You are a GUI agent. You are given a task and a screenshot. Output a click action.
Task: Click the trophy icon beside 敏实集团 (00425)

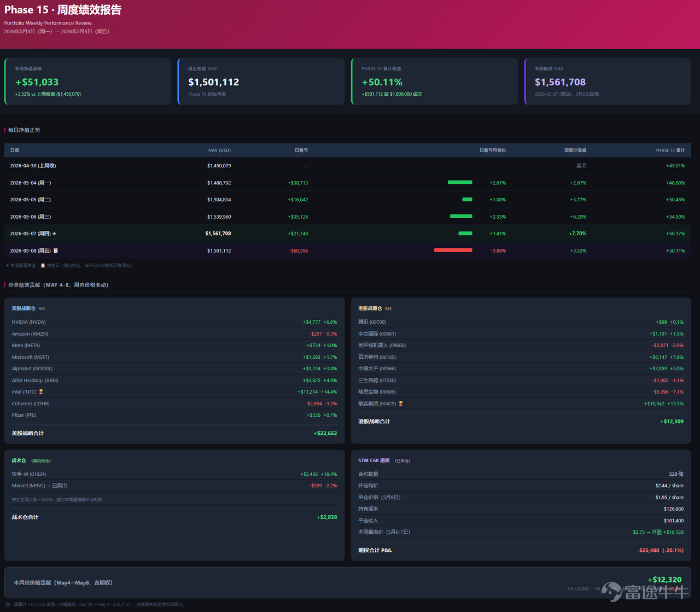pyautogui.click(x=401, y=404)
